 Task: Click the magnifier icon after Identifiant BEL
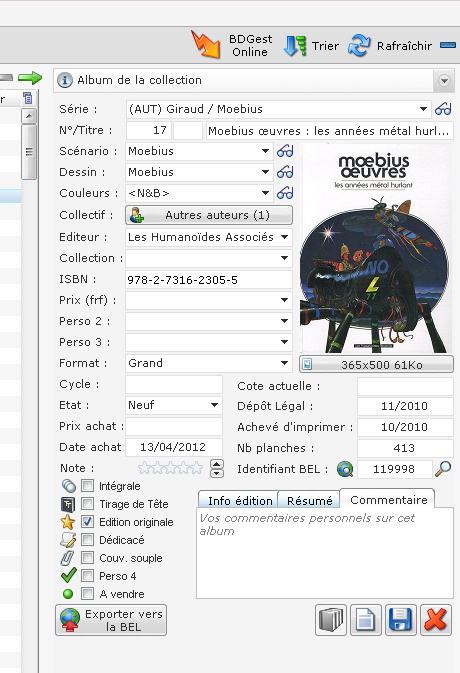click(x=443, y=469)
